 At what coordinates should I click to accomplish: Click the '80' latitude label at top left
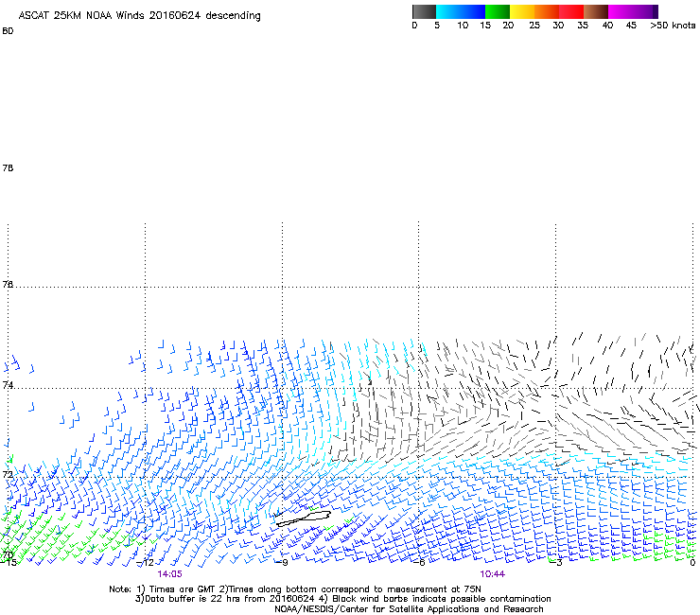[x=8, y=31]
